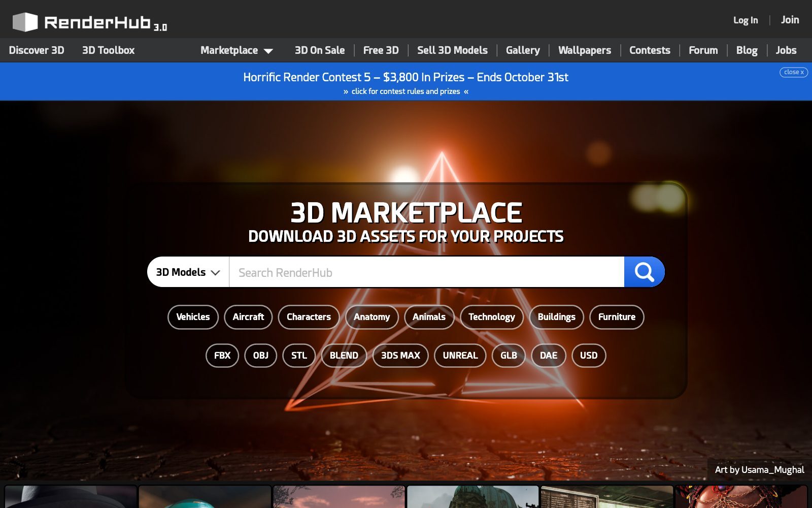Open the Blog page
This screenshot has height=508, width=812.
(x=747, y=50)
